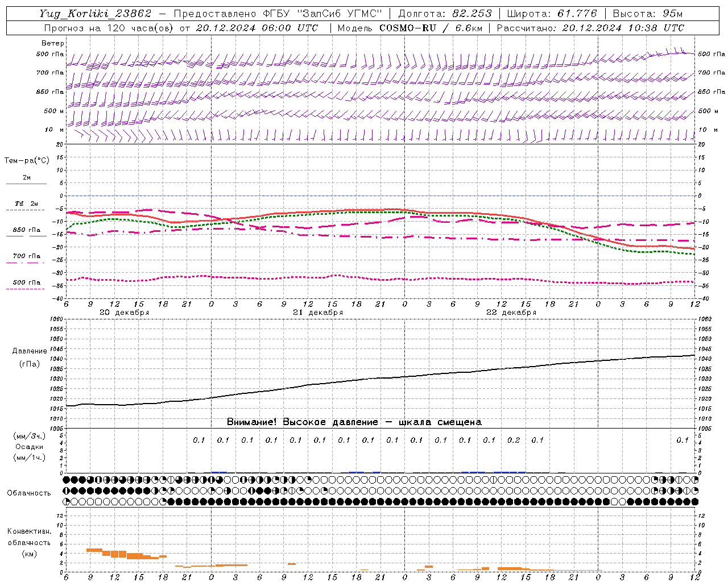Select the Модель COSMO-RU / 6.6км label

click(410, 28)
